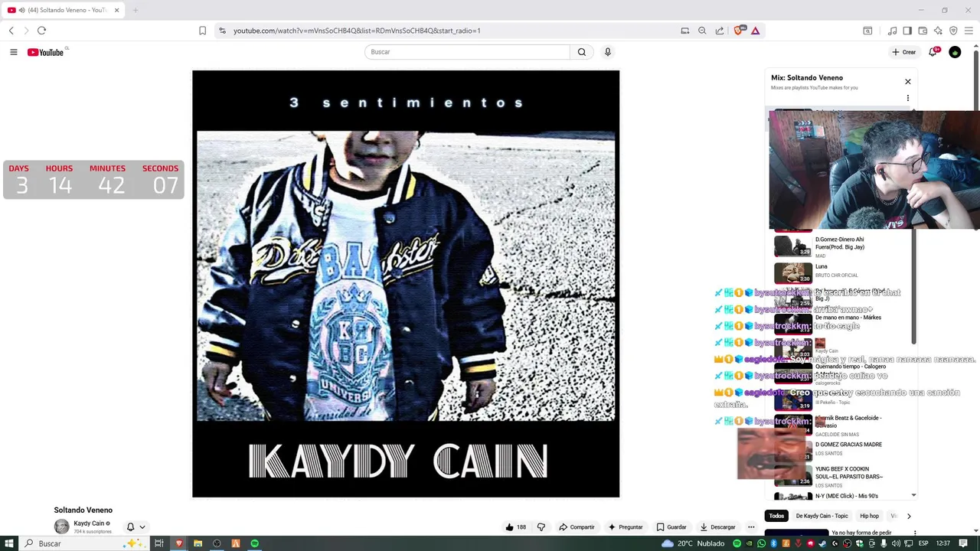Go to YouTube home via logo
Screen dimensions: 980x551
45,52
